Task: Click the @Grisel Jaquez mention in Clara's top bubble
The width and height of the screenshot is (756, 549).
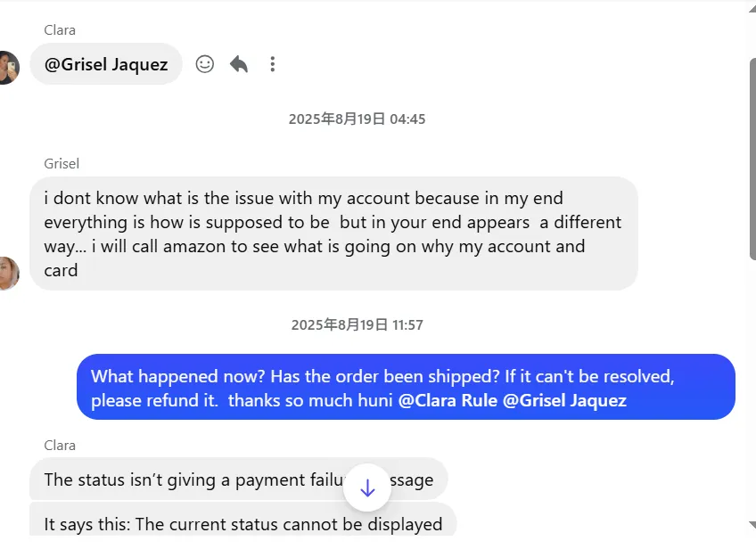Action: pyautogui.click(x=106, y=64)
